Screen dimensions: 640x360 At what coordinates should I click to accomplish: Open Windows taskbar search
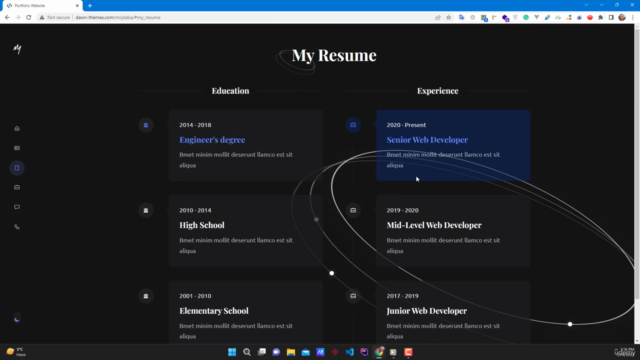(x=247, y=352)
